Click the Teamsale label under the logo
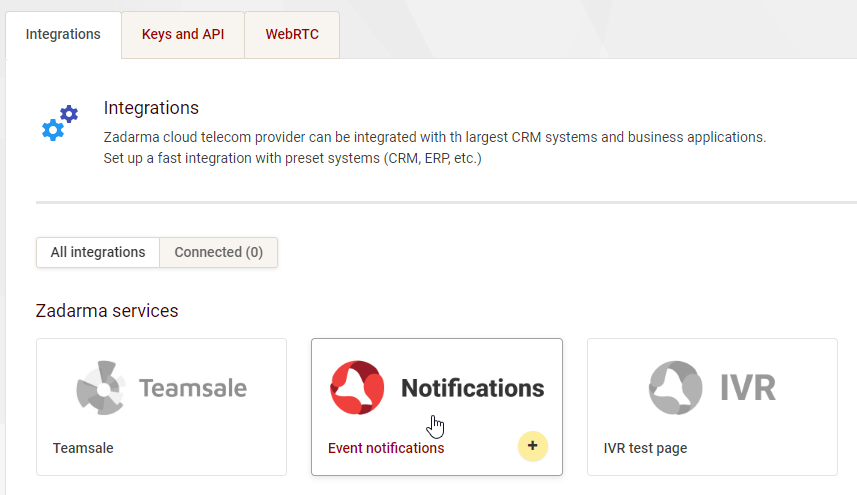 83,448
